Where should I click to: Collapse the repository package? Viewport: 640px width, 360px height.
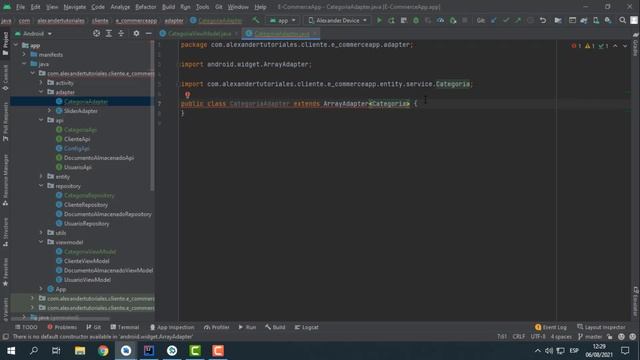click(41, 186)
